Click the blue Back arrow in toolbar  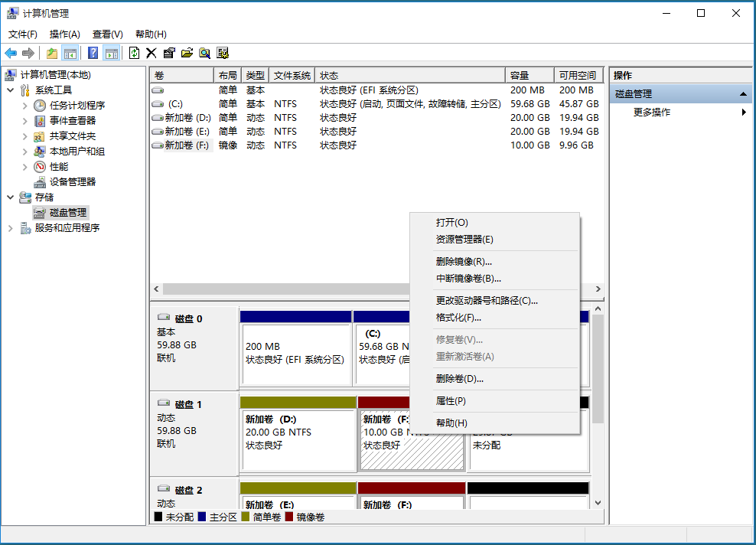[11, 53]
